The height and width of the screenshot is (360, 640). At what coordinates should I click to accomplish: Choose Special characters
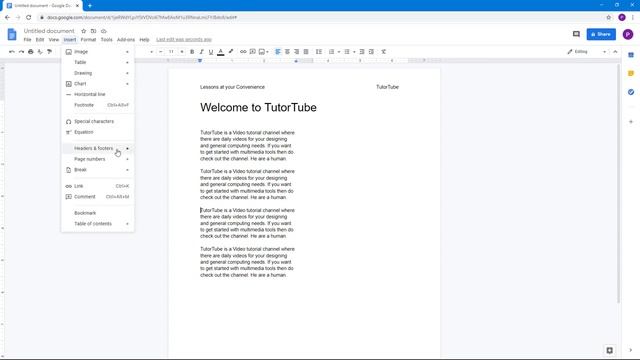(x=98, y=121)
